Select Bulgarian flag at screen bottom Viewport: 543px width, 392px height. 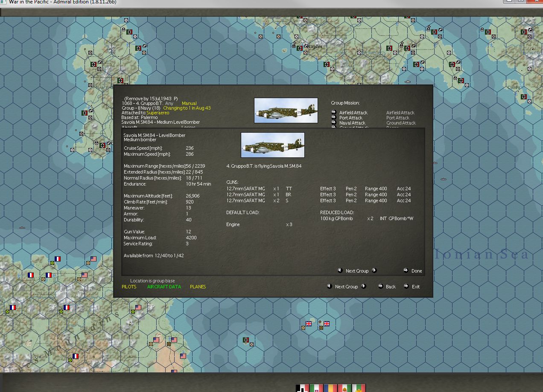(359, 388)
